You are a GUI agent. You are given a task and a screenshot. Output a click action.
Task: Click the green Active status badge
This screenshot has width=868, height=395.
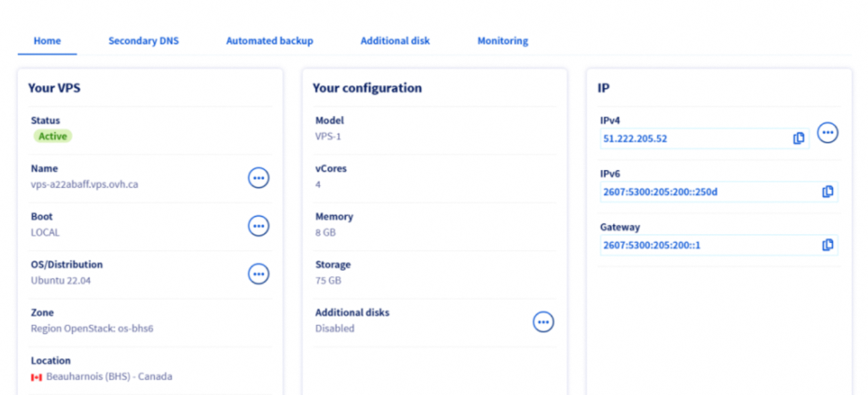52,136
